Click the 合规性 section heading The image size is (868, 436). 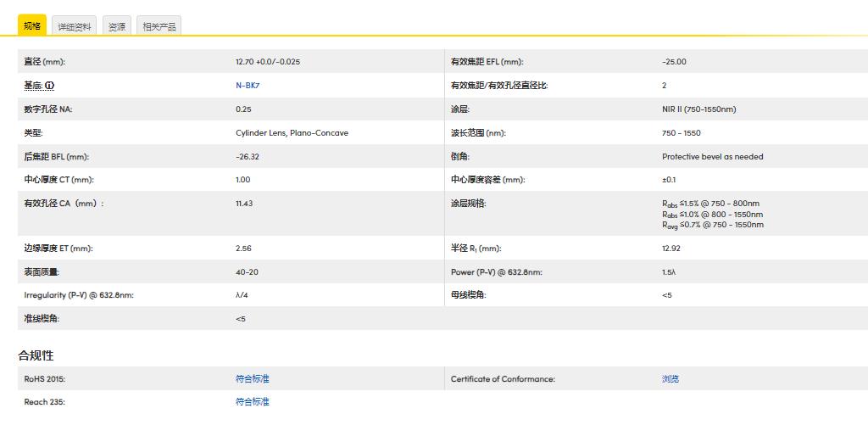click(36, 355)
